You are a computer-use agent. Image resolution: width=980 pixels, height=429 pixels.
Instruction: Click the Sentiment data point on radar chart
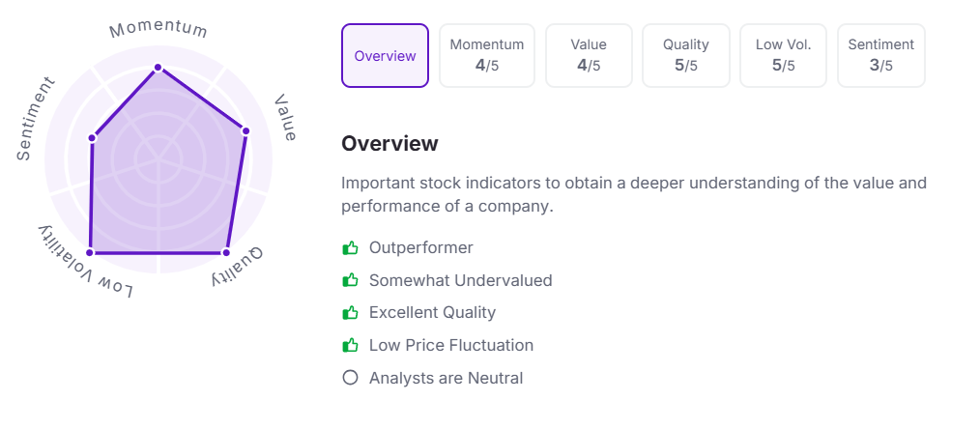pos(92,139)
